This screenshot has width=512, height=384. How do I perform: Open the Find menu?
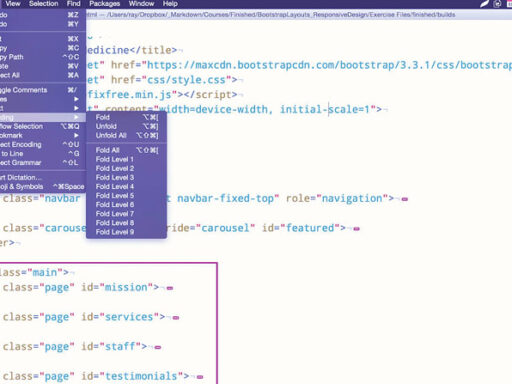73,4
